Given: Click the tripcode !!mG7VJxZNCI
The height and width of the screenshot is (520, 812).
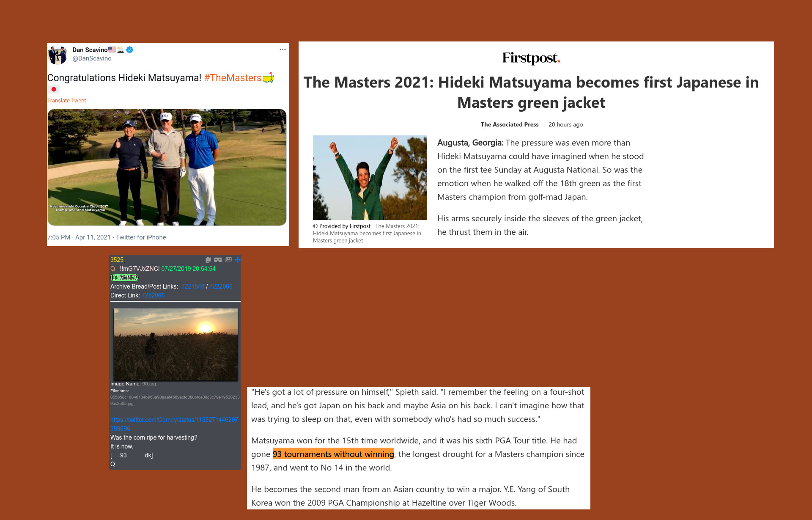Looking at the screenshot, I should pyautogui.click(x=140, y=269).
